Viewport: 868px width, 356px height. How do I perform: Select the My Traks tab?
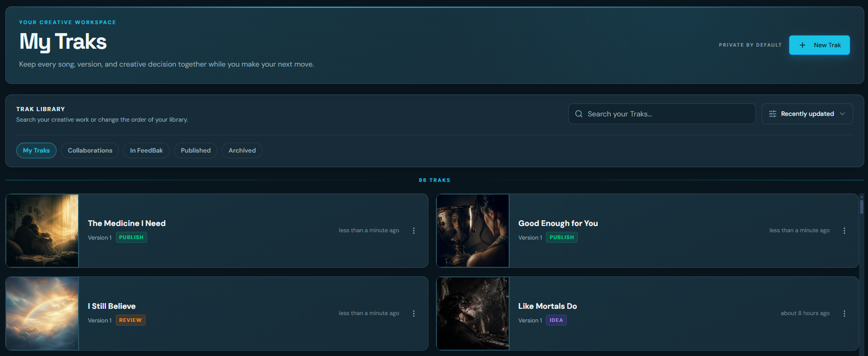[36, 150]
